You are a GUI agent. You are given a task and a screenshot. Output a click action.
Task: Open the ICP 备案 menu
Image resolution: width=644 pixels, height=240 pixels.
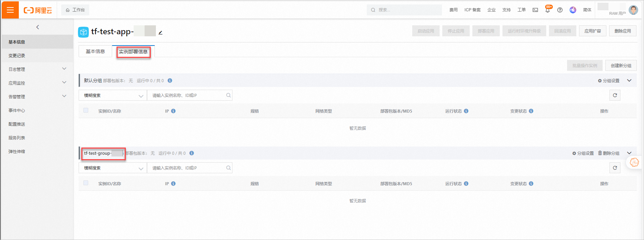(x=472, y=10)
